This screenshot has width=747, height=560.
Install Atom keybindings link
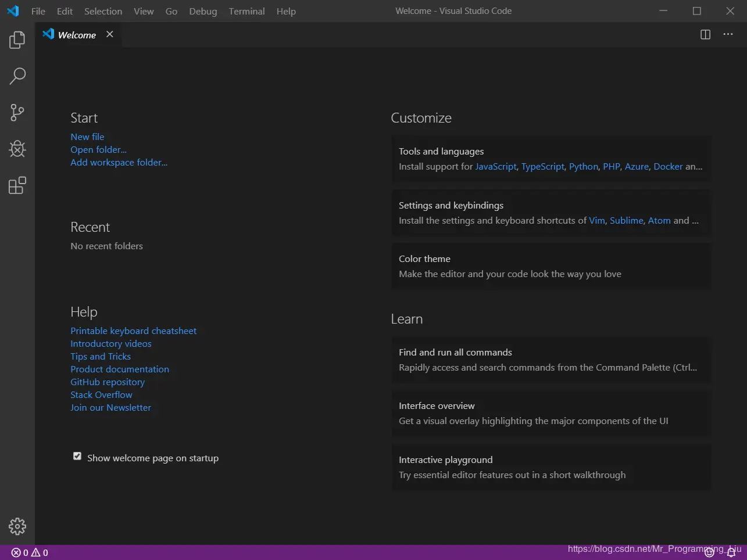coord(659,220)
